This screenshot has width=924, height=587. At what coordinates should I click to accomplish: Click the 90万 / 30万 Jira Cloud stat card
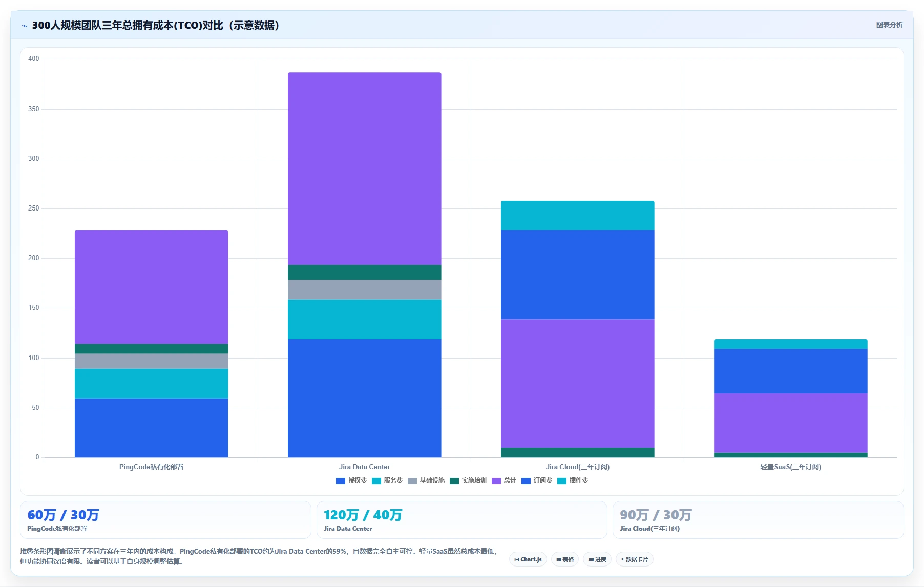click(x=758, y=520)
